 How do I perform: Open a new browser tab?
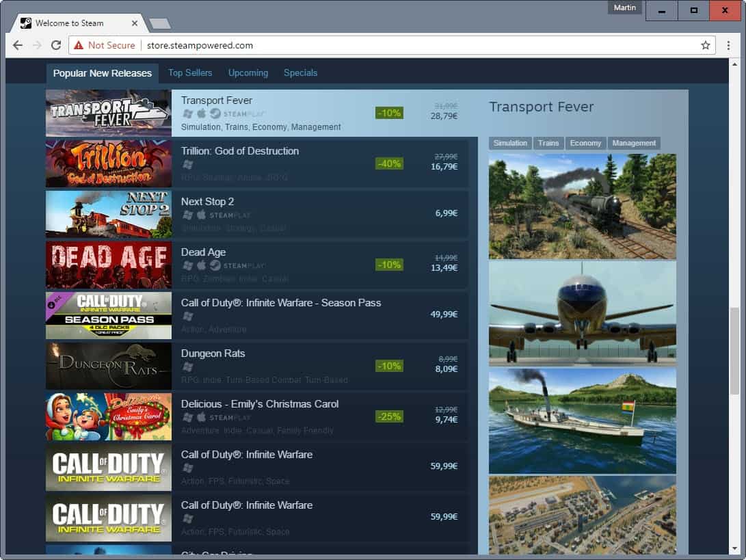click(160, 23)
